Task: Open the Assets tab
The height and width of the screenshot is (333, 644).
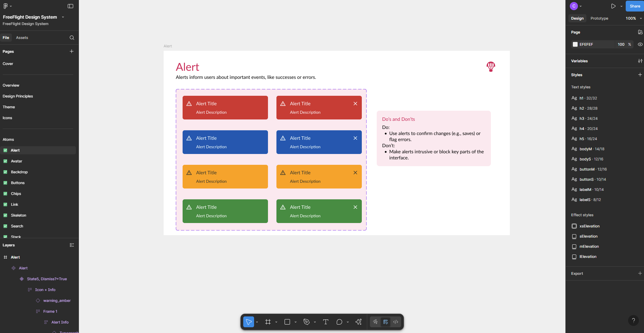Action: (22, 38)
